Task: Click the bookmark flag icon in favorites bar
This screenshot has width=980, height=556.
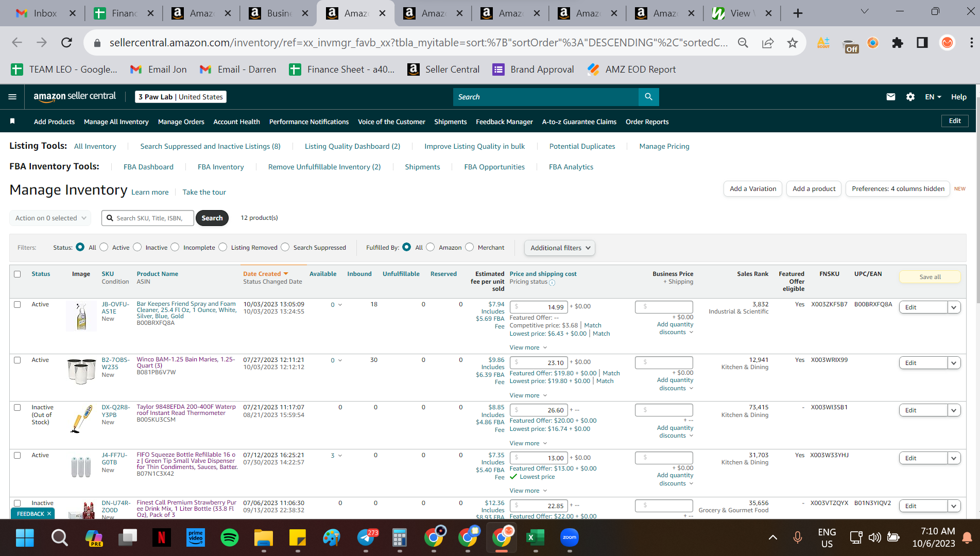Action: coord(12,121)
